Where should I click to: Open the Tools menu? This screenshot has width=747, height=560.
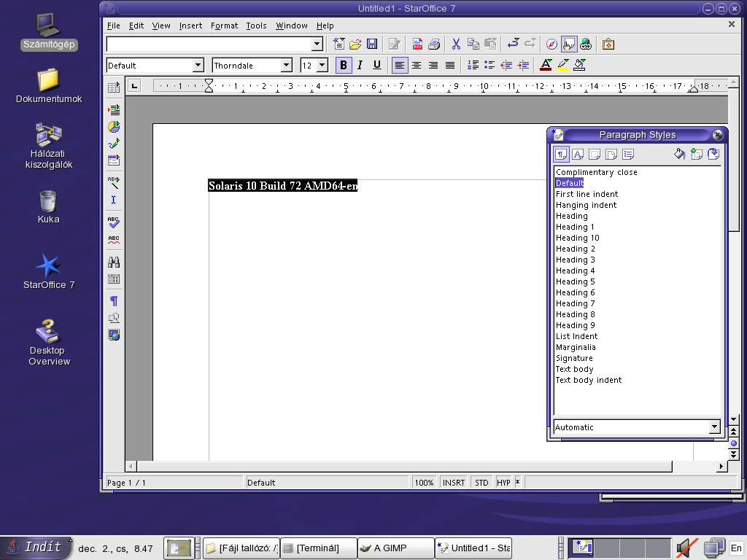tap(256, 26)
